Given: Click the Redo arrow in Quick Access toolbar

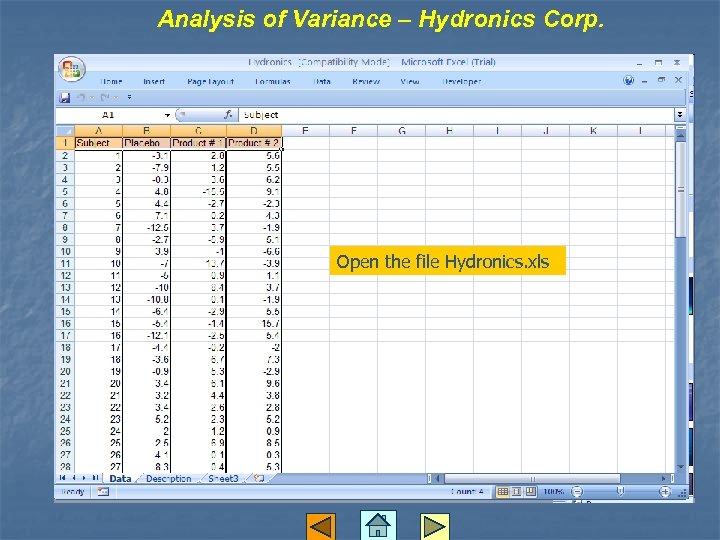Looking at the screenshot, I should click(x=105, y=97).
